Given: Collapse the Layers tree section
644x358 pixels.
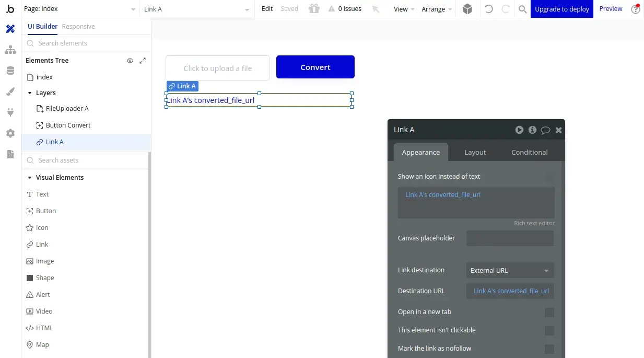Looking at the screenshot, I should pyautogui.click(x=30, y=93).
